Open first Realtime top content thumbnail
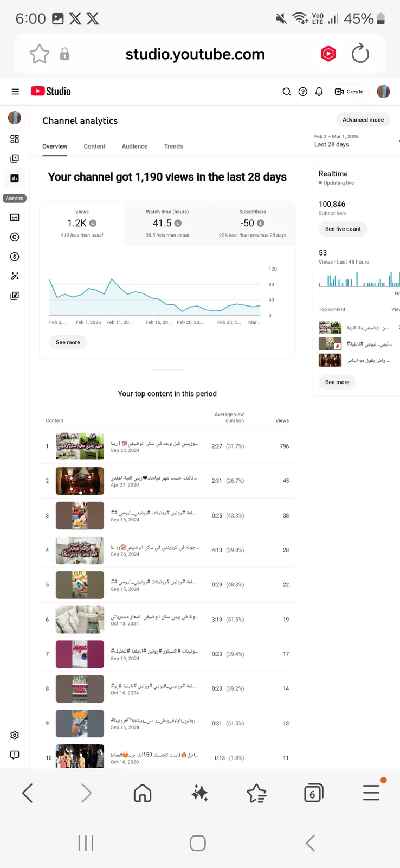 click(330, 327)
